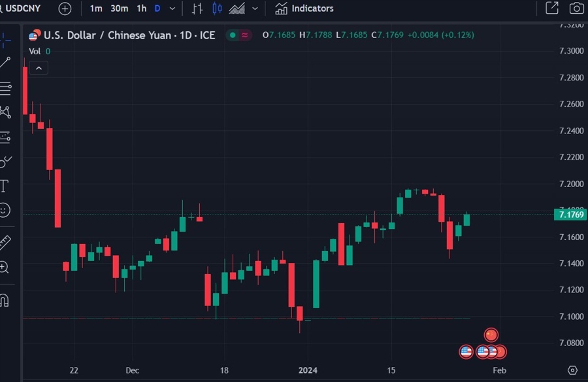This screenshot has width=588, height=382.
Task: Click the 7.3000 price scale label
Action: (571, 51)
